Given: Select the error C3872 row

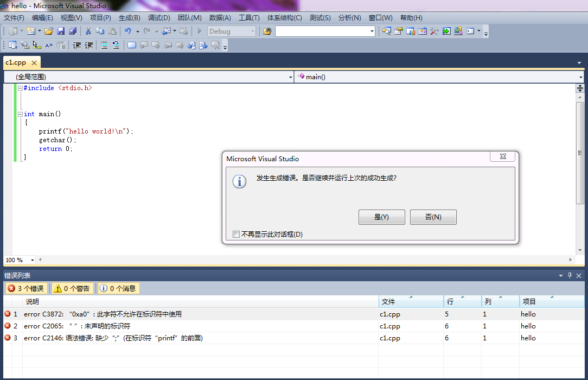Looking at the screenshot, I should pos(293,314).
